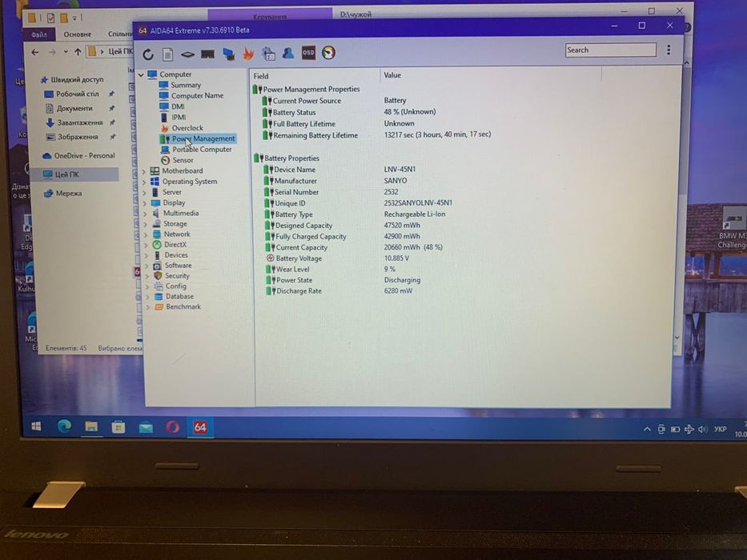Click the volume icon in system tray

click(703, 429)
